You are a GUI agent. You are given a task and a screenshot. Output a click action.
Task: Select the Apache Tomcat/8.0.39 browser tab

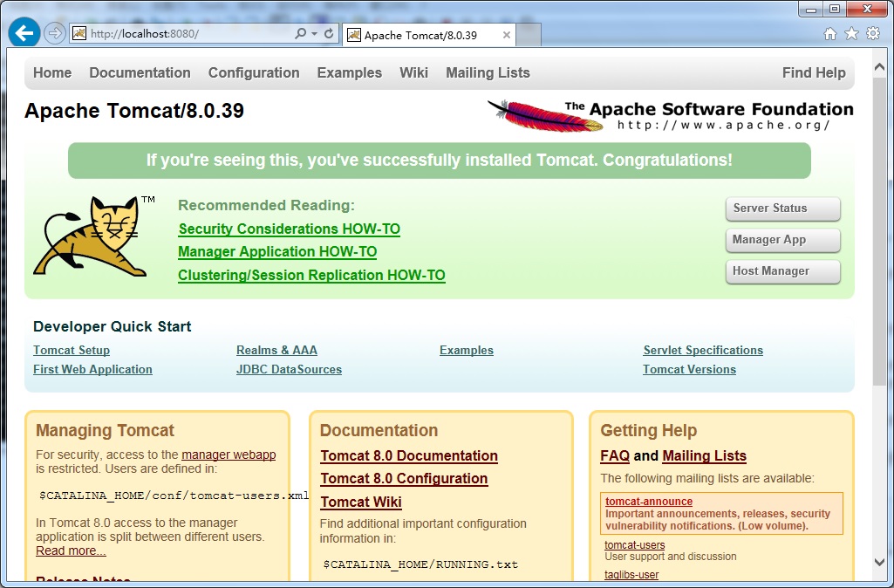click(429, 35)
